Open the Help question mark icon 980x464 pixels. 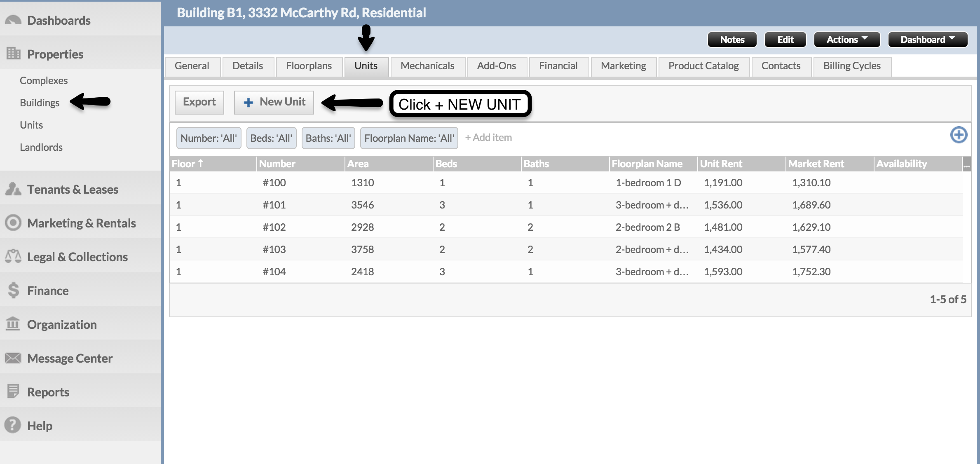pos(13,425)
